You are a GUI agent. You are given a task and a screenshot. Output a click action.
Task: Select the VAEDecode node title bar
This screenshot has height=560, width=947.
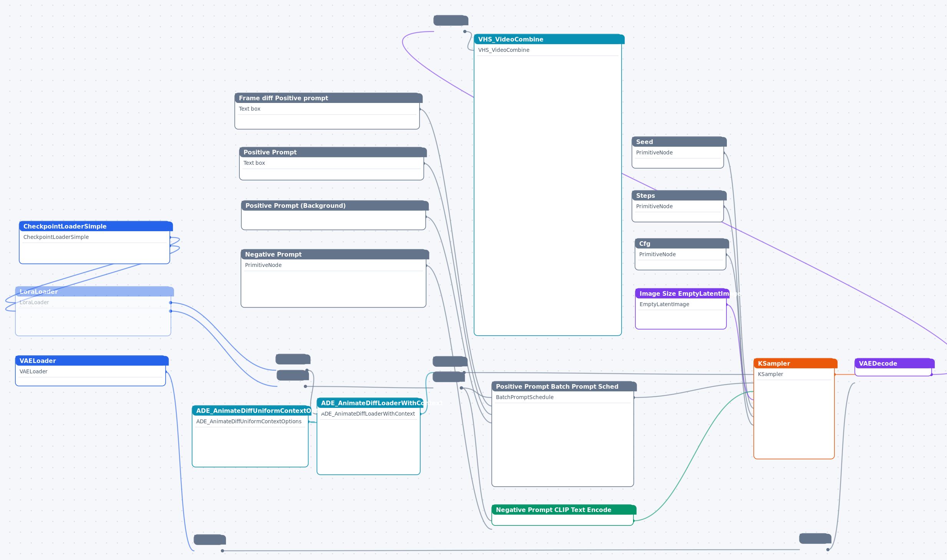[x=894, y=363]
